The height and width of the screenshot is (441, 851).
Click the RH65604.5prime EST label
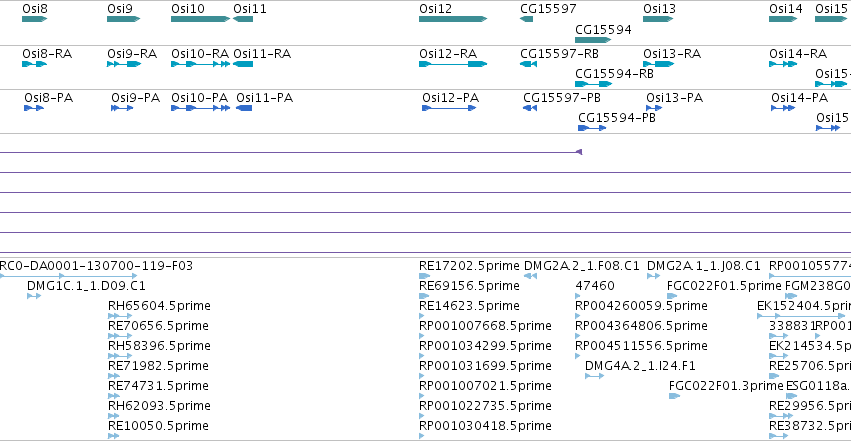click(x=159, y=306)
